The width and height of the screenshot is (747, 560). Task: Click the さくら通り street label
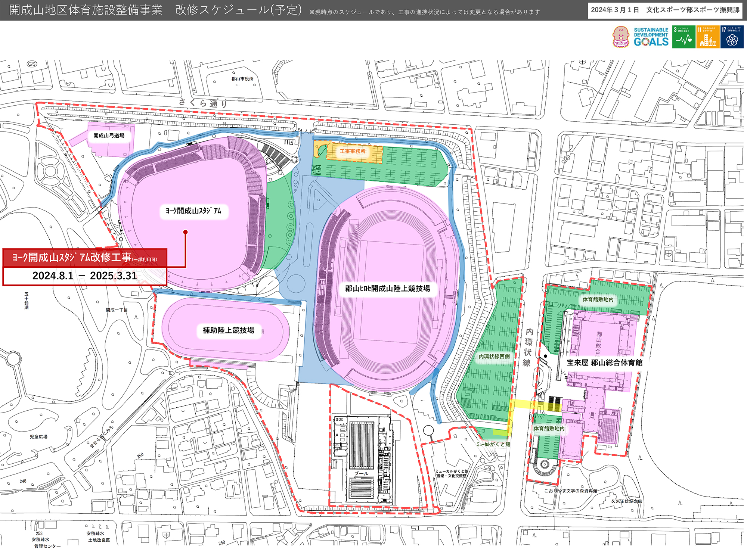pyautogui.click(x=203, y=103)
